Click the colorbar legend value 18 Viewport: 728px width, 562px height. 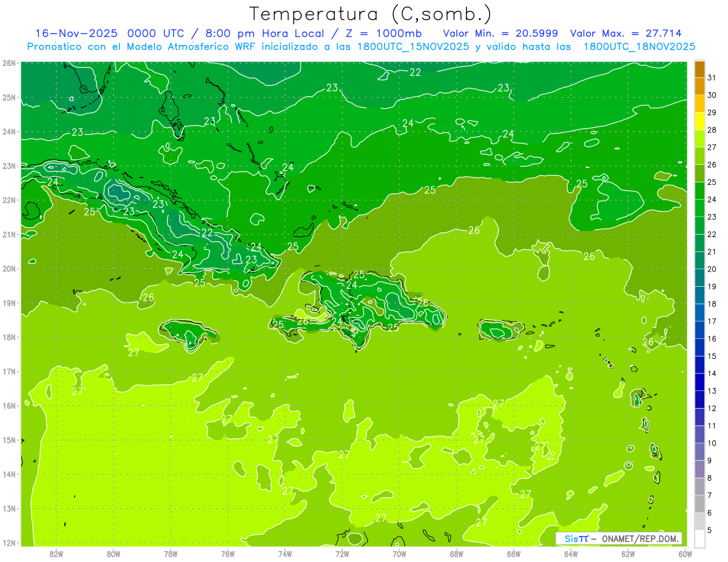coord(712,304)
